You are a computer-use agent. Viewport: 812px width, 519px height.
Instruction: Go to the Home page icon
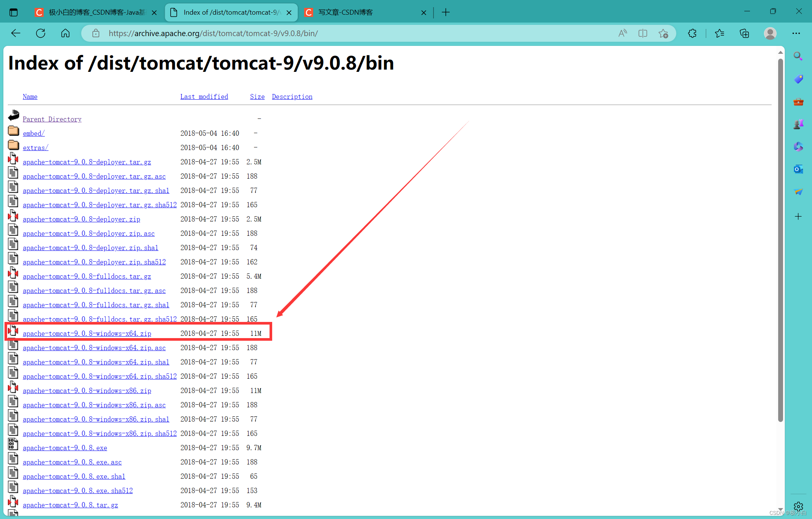(65, 33)
